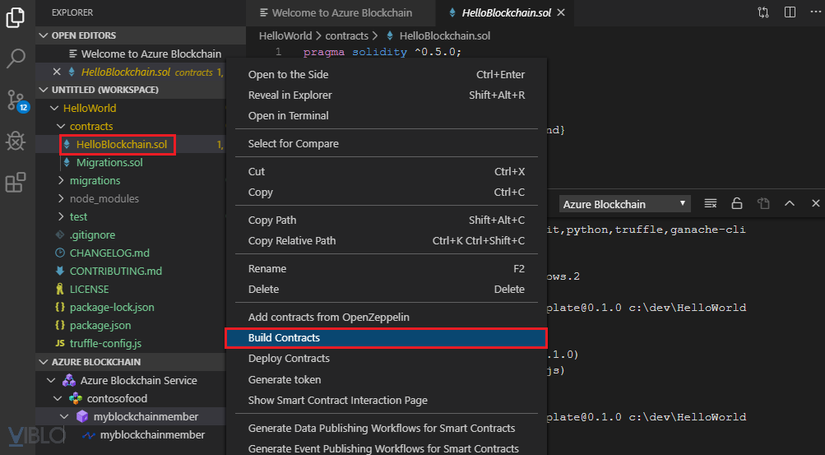Image resolution: width=825 pixels, height=455 pixels.
Task: Open the Extensions view icon
Action: tap(15, 183)
